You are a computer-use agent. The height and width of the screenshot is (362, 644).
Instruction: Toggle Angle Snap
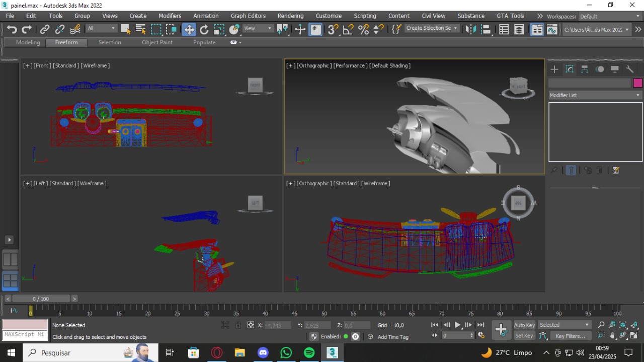tap(348, 29)
